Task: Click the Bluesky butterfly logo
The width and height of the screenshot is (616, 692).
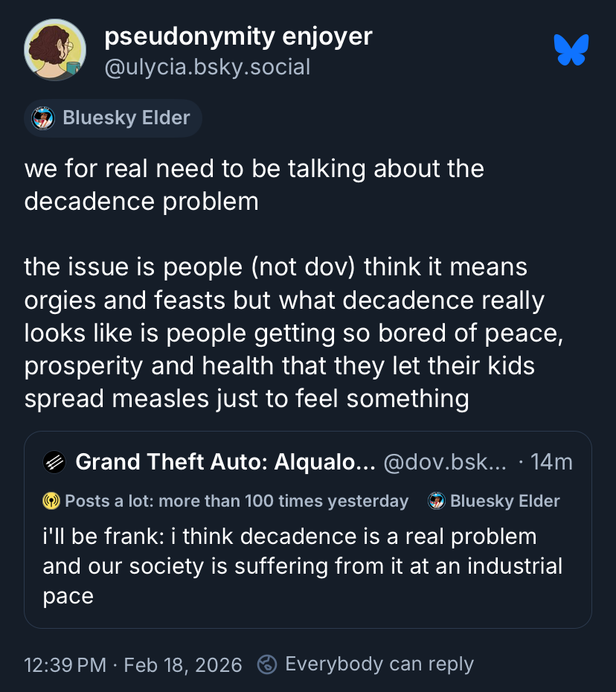Action: tap(571, 50)
